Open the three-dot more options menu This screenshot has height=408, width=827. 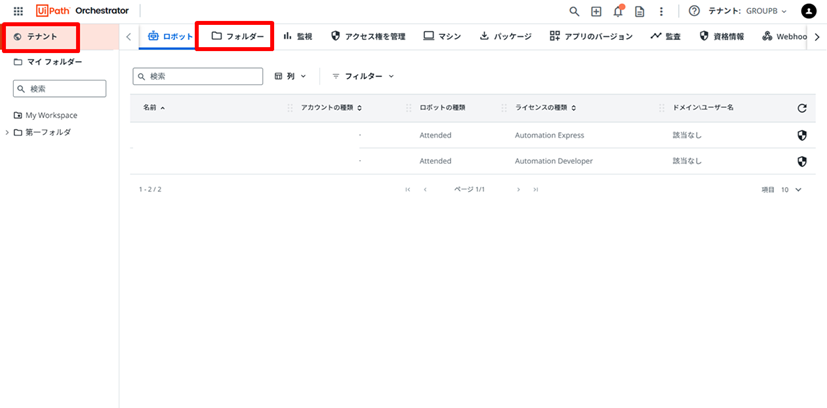pos(661,11)
